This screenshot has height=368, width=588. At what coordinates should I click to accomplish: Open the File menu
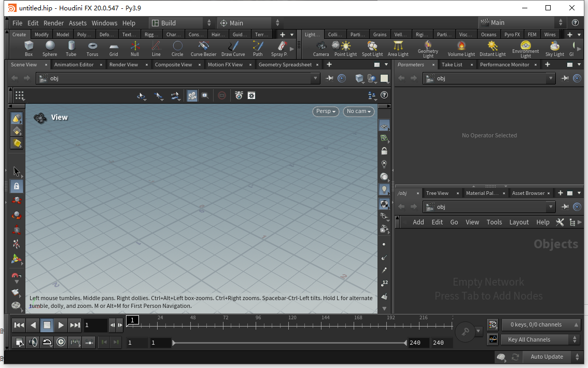pyautogui.click(x=17, y=23)
